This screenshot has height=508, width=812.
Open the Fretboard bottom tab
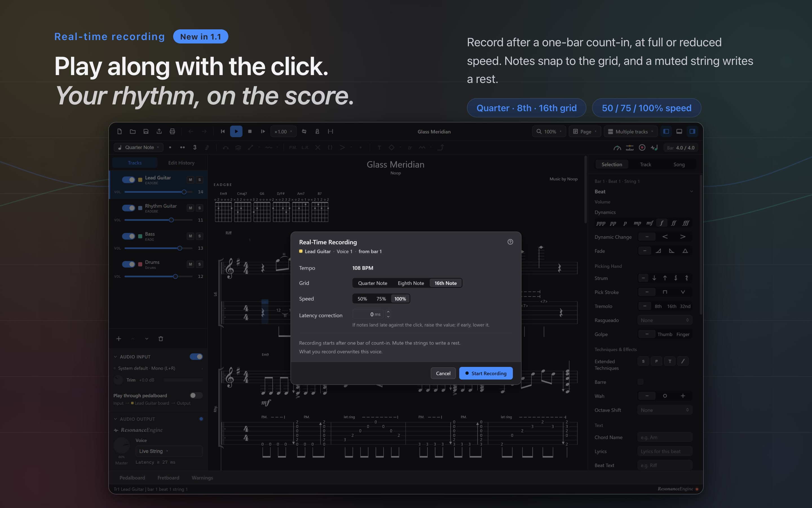[168, 478]
